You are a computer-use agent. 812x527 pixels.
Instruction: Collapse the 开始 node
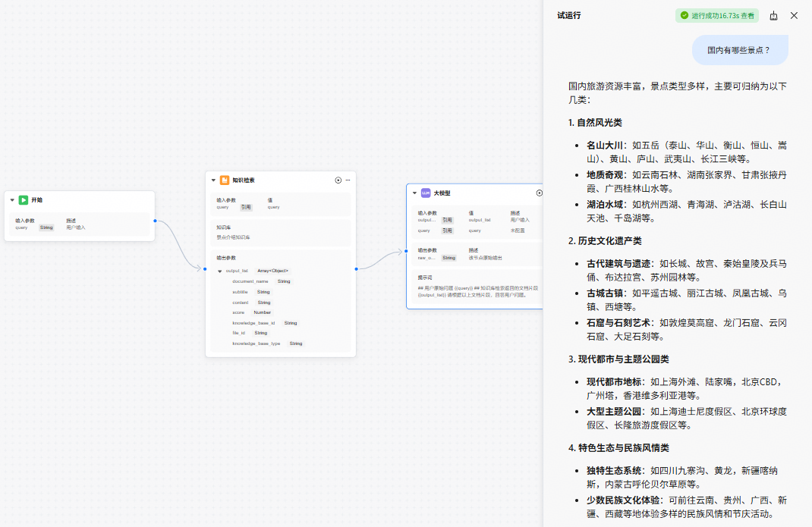pos(12,200)
